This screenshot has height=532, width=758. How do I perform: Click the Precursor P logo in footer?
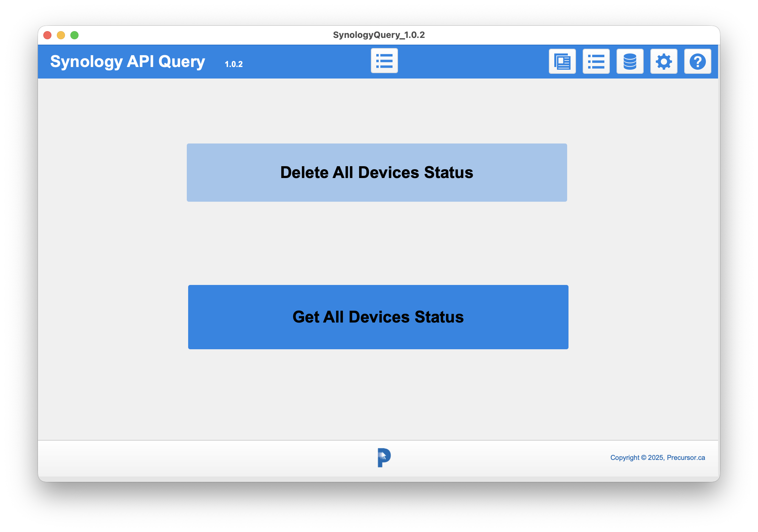pos(384,458)
